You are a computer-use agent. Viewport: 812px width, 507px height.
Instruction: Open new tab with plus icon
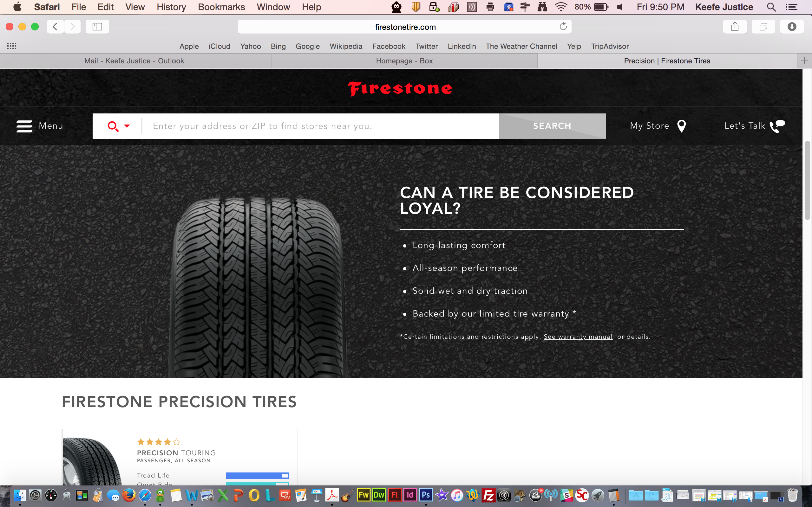pyautogui.click(x=804, y=61)
